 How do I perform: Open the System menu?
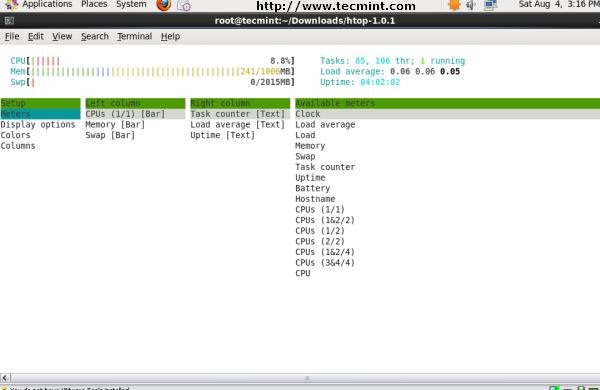pos(131,4)
